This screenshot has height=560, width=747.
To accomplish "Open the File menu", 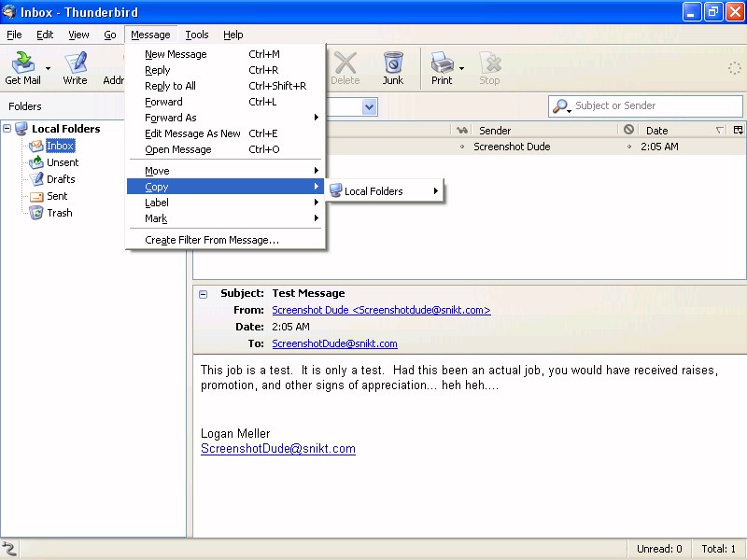I will pyautogui.click(x=14, y=35).
